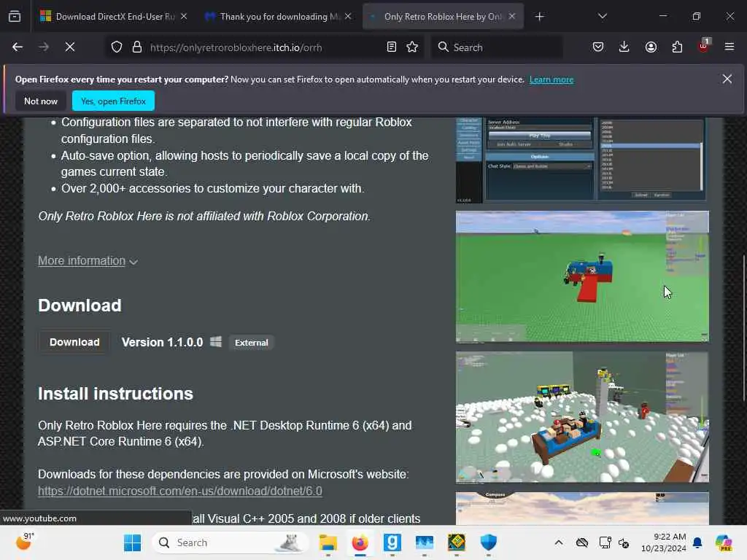Open the blue g app on taskbar
Screen dimensions: 747x560
[x=392, y=542]
